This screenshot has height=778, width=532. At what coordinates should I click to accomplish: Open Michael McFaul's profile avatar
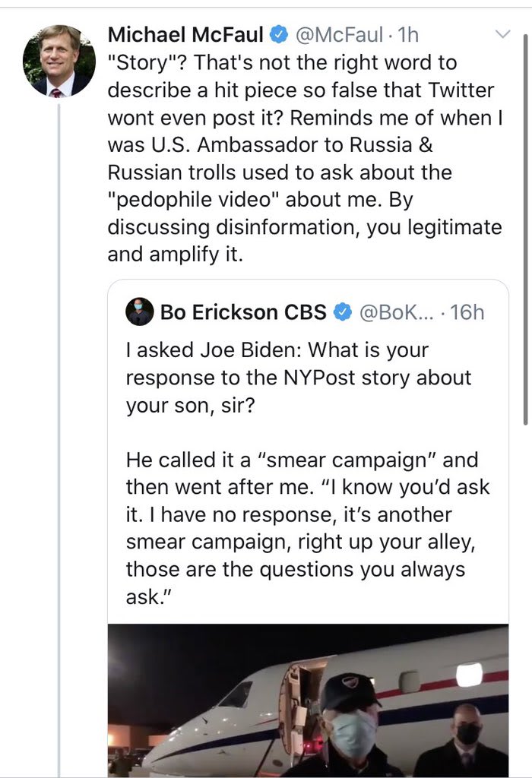(x=59, y=61)
